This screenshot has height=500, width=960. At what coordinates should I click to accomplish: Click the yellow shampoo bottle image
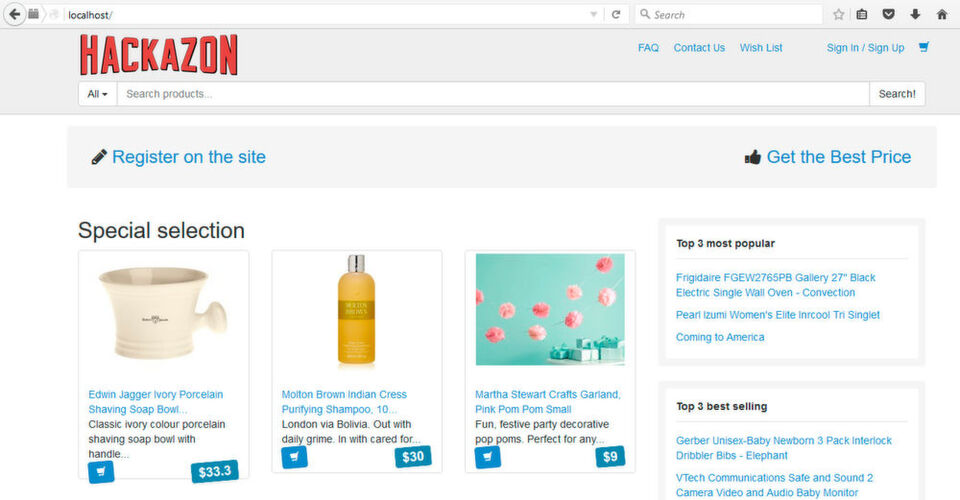click(x=356, y=310)
